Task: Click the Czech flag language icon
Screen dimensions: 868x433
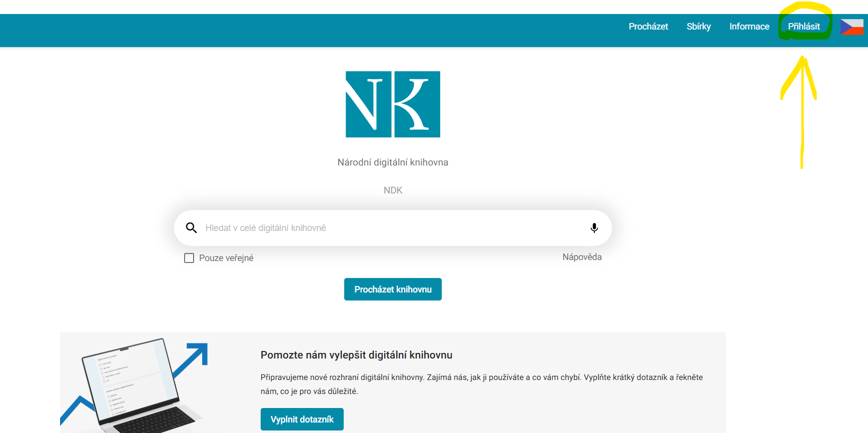Action: (x=851, y=26)
